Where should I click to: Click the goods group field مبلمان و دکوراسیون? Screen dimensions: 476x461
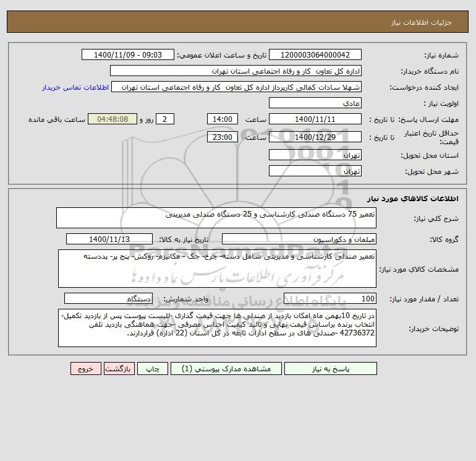click(x=299, y=239)
